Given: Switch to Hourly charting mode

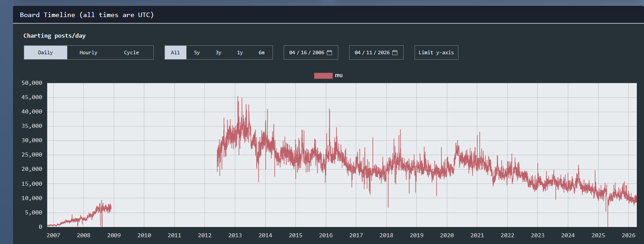Looking at the screenshot, I should pyautogui.click(x=88, y=52).
